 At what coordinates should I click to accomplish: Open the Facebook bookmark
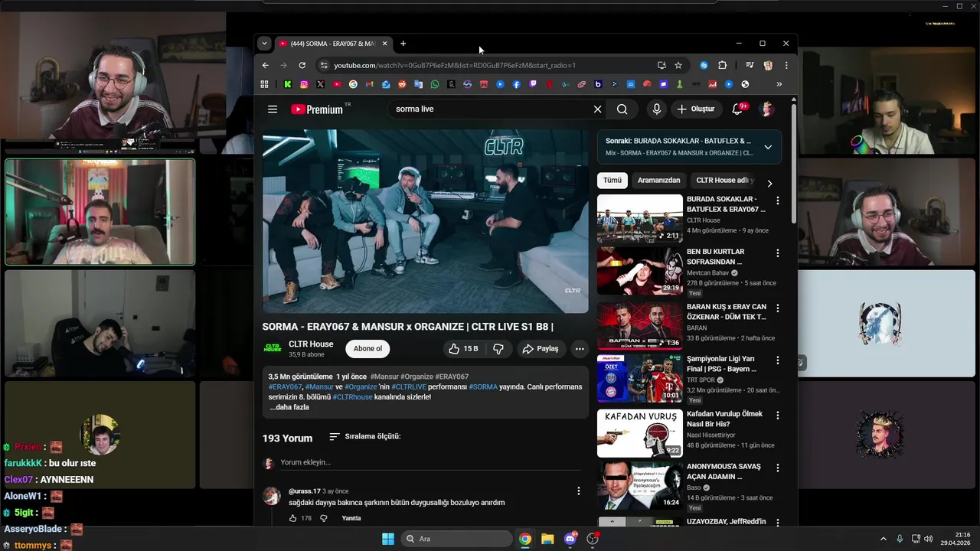(516, 84)
